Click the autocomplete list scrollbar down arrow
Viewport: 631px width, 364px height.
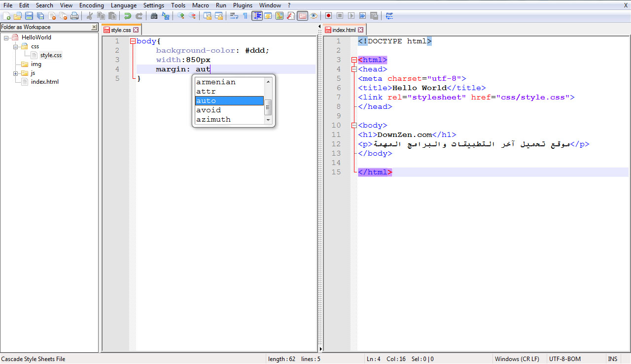(x=268, y=120)
